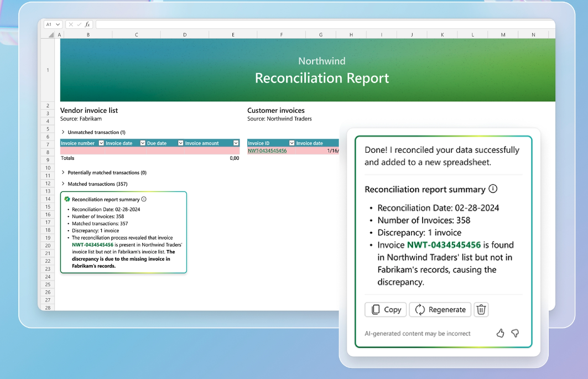The width and height of the screenshot is (588, 379).
Task: Click the select-all corner triangle
Action: coord(51,35)
